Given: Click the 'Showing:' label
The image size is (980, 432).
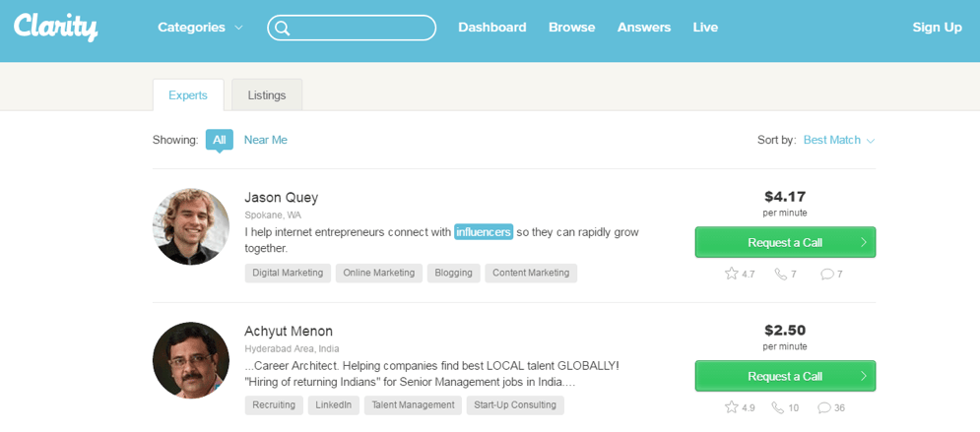Looking at the screenshot, I should tap(175, 140).
